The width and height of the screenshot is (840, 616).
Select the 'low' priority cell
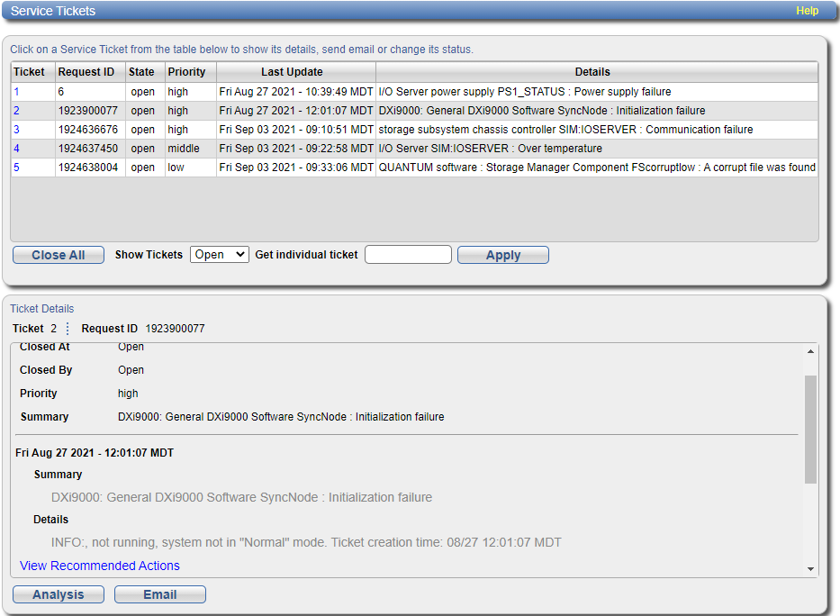coord(190,168)
